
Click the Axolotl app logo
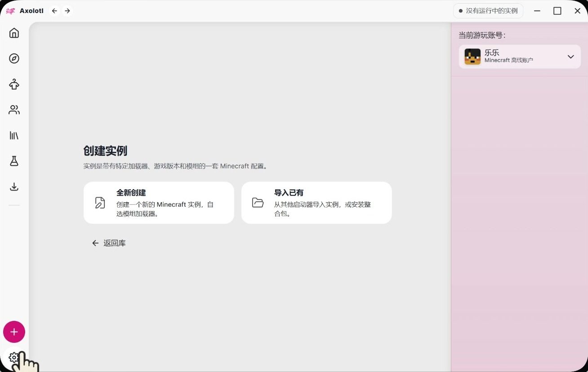coord(10,11)
